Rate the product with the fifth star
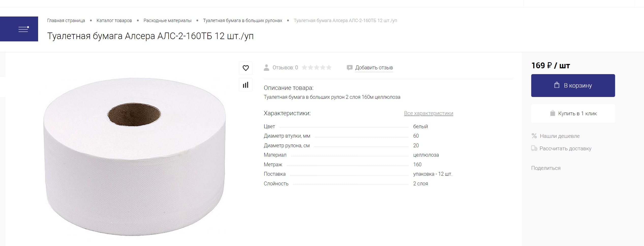 coord(329,68)
